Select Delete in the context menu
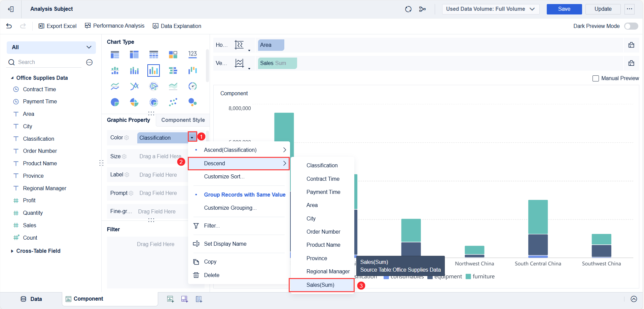Viewport: 644px width, 309px height. tap(212, 275)
